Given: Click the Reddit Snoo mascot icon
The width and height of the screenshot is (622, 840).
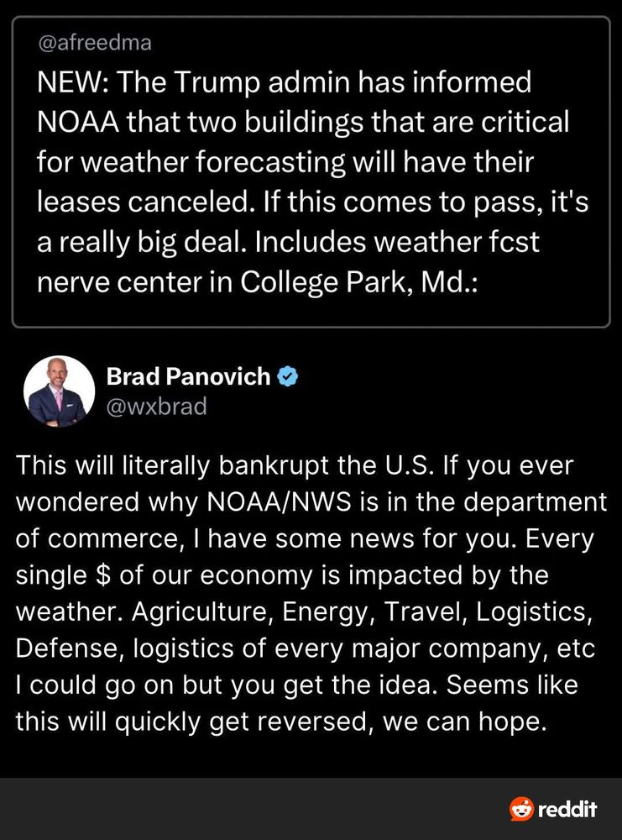Looking at the screenshot, I should (521, 808).
